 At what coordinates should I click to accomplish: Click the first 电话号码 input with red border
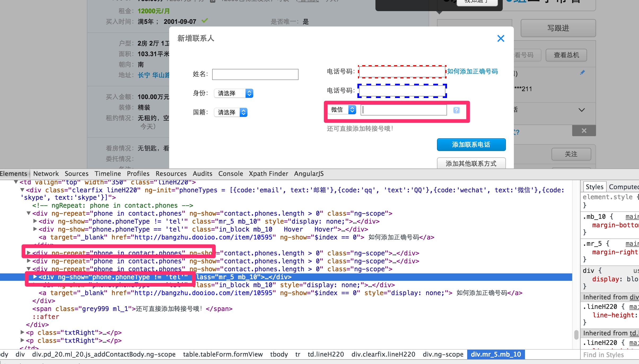(402, 72)
